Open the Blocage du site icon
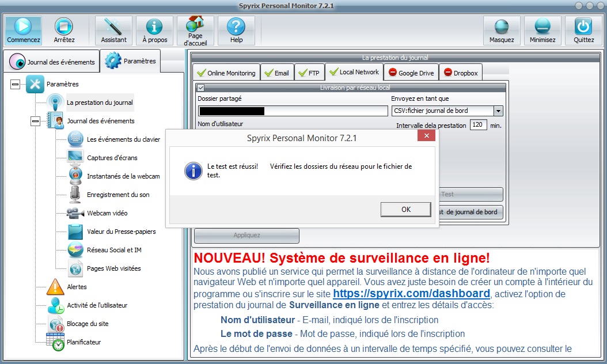607x364 pixels. click(x=56, y=324)
